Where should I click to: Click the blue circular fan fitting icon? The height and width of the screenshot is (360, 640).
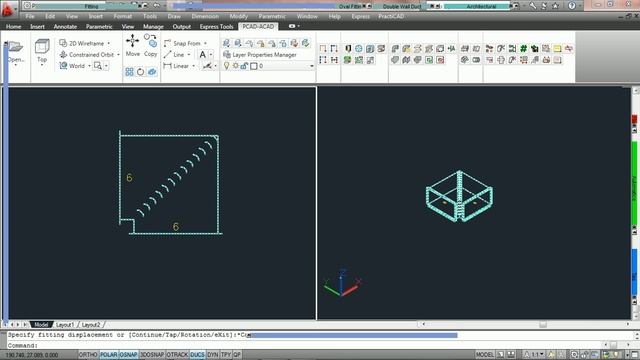tap(358, 49)
